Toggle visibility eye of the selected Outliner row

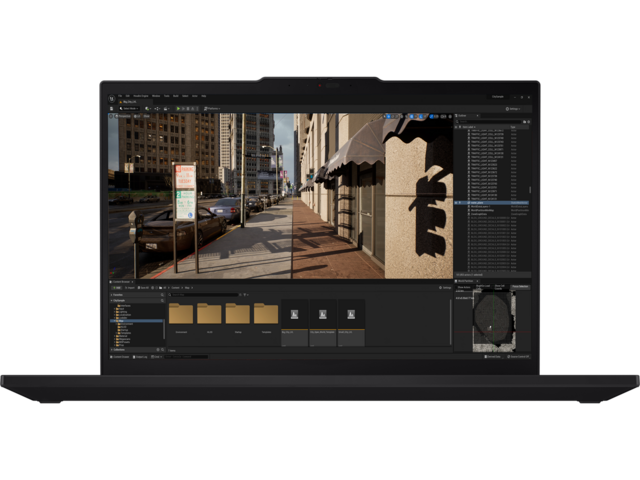[456, 202]
